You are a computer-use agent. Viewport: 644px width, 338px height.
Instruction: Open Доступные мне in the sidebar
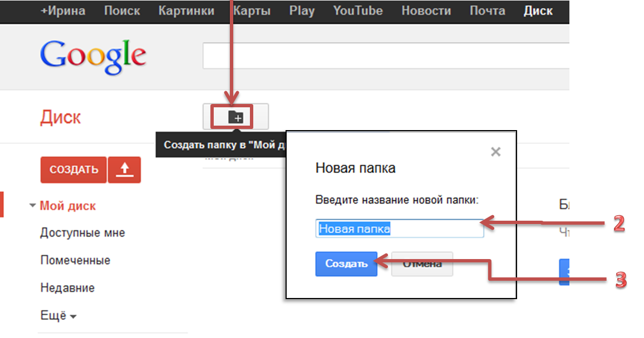pos(82,232)
